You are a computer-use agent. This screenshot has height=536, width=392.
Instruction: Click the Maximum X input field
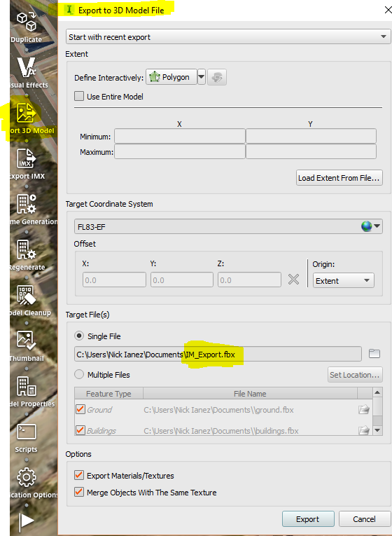[180, 151]
